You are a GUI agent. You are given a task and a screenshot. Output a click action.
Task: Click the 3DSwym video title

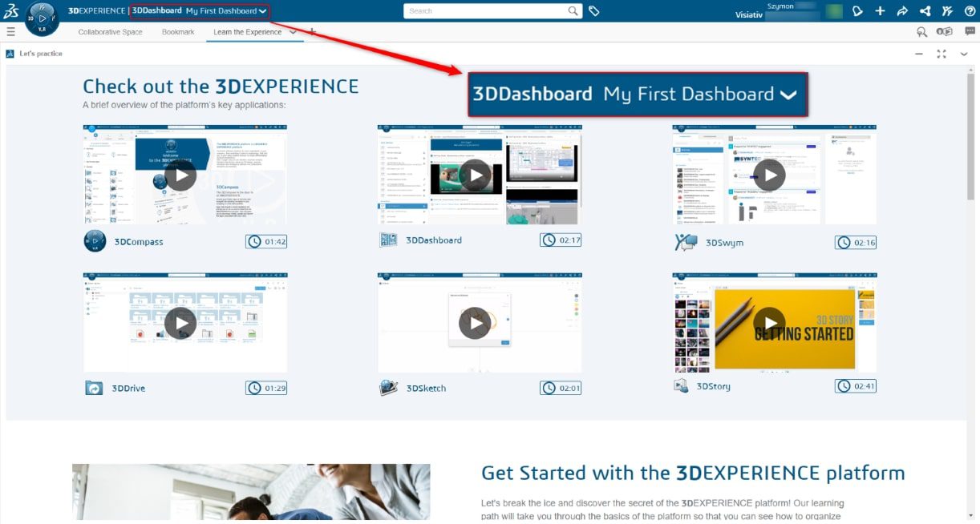point(724,243)
